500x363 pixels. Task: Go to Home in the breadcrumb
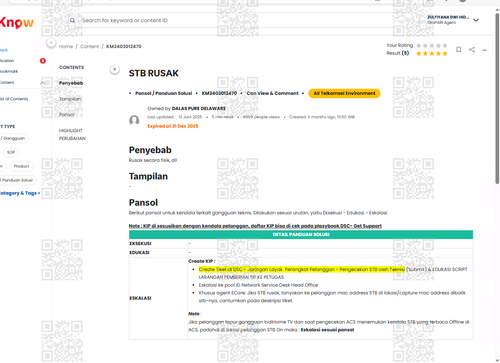[x=66, y=46]
